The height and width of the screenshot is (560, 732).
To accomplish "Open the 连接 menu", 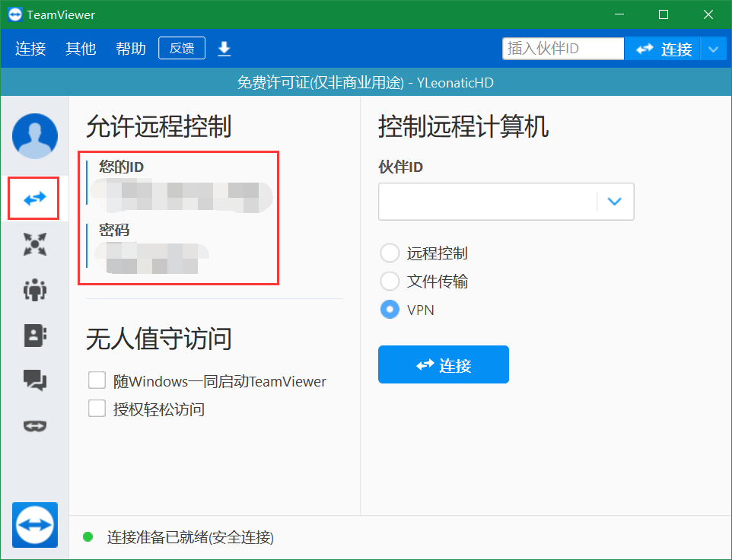I will click(30, 49).
